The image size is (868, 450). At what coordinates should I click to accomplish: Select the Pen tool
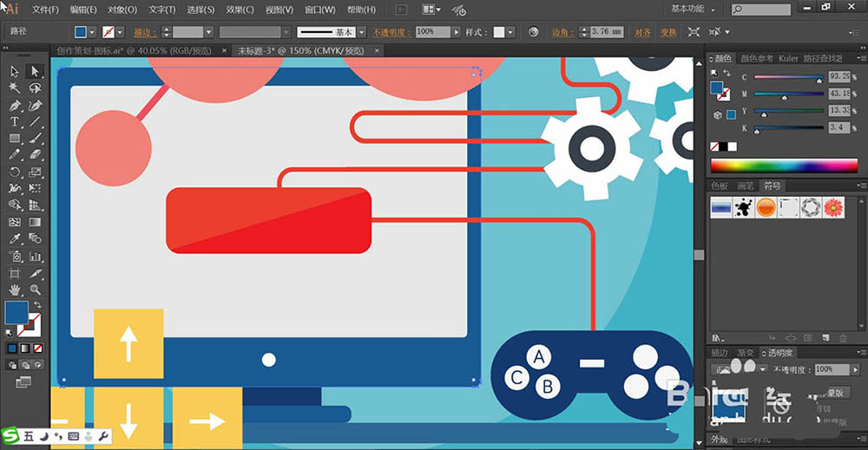(x=15, y=105)
